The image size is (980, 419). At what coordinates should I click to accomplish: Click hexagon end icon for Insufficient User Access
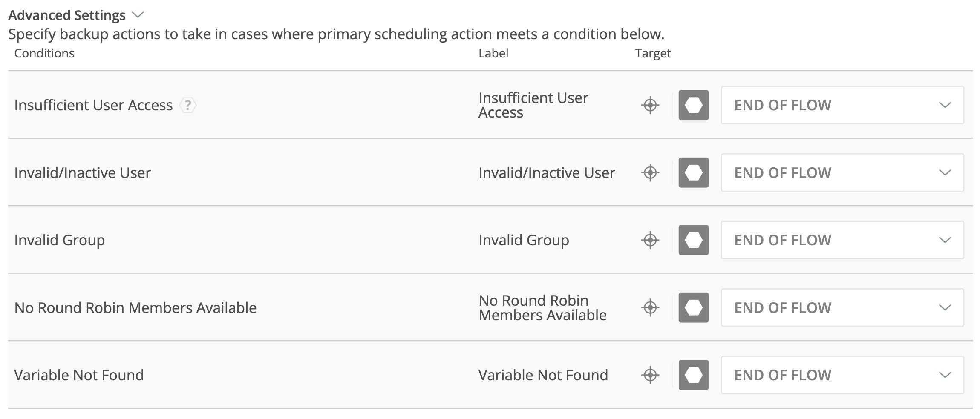(x=693, y=105)
